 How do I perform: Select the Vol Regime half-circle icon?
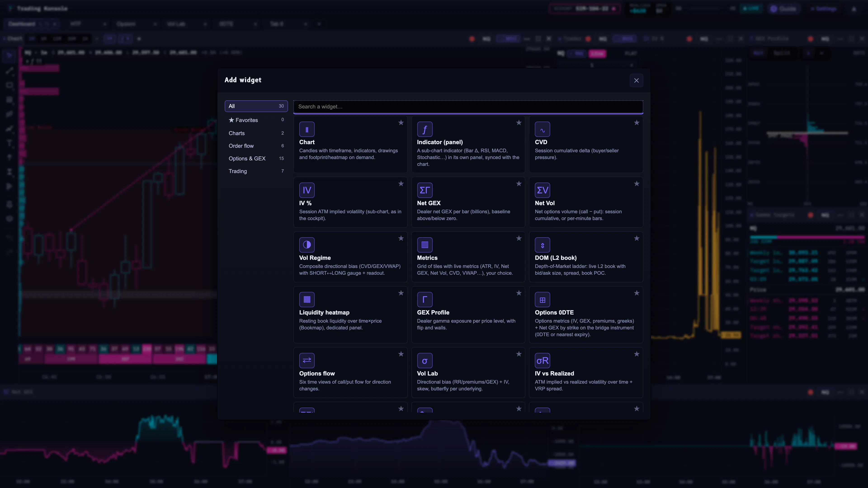[x=307, y=245]
